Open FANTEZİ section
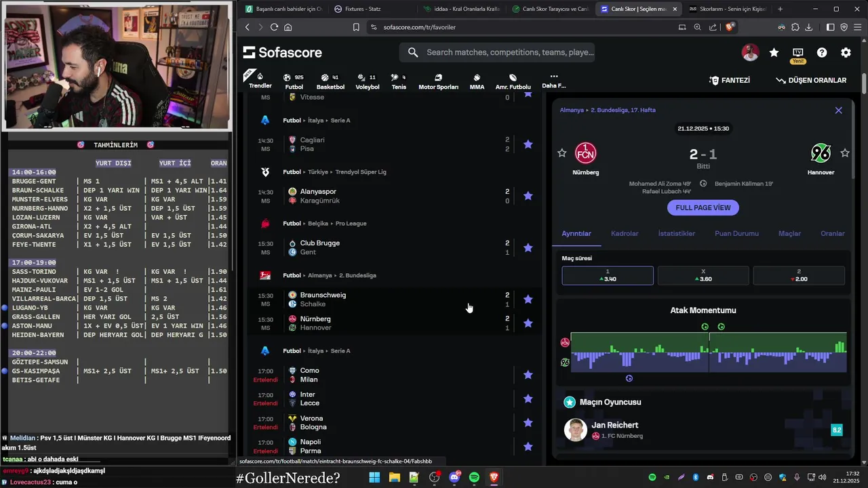 pyautogui.click(x=729, y=80)
